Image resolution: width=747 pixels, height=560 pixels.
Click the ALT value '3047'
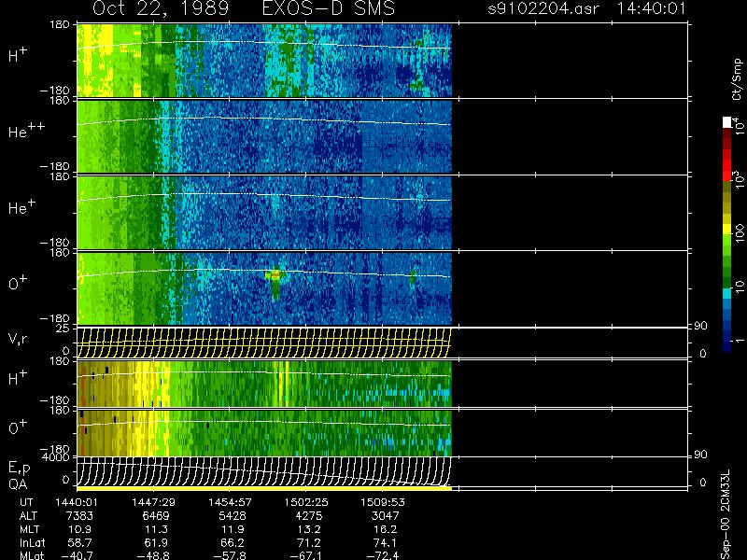click(x=386, y=516)
